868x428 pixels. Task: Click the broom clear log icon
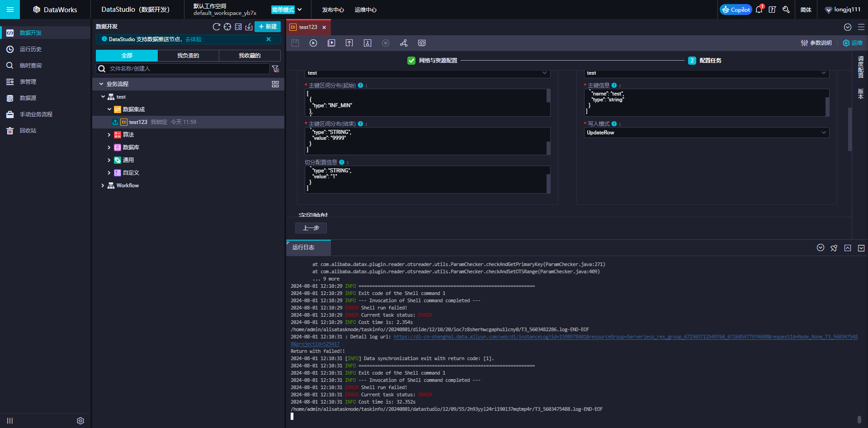click(x=834, y=248)
